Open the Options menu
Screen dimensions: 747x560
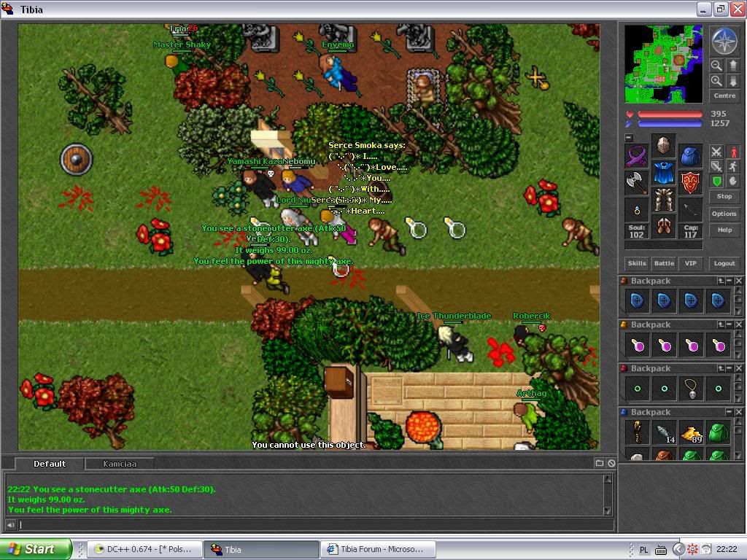(724, 214)
